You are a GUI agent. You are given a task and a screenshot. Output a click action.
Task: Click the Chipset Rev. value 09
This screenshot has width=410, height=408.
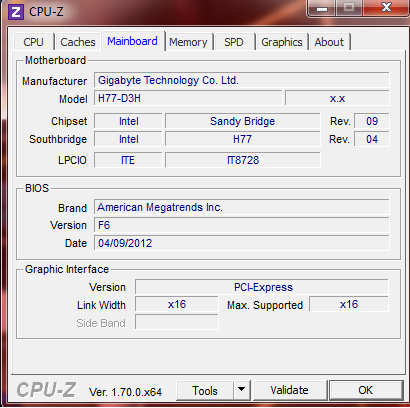[x=372, y=121]
